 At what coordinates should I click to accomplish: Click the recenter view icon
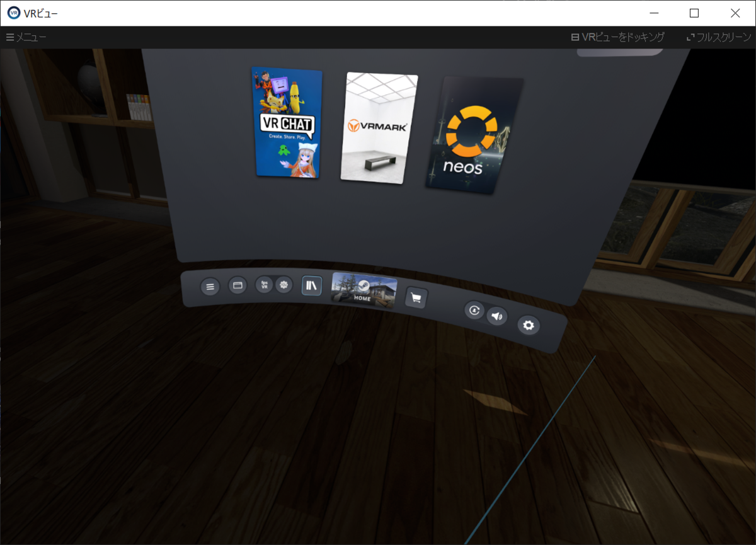click(474, 310)
